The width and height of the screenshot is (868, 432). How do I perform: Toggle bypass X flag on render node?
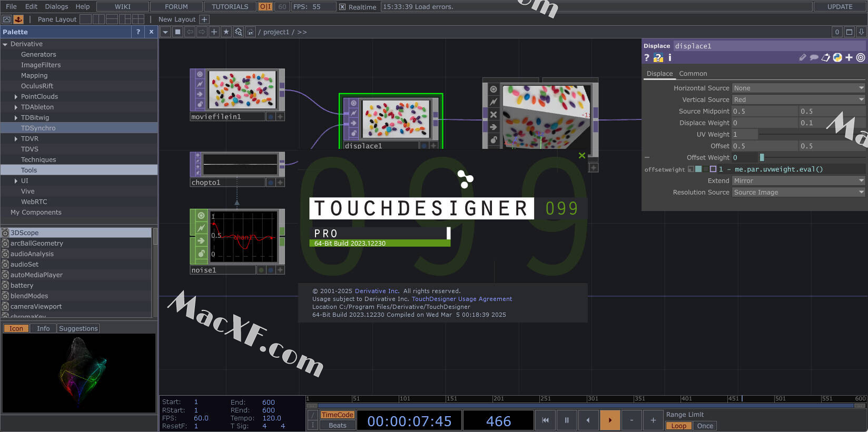click(x=494, y=114)
